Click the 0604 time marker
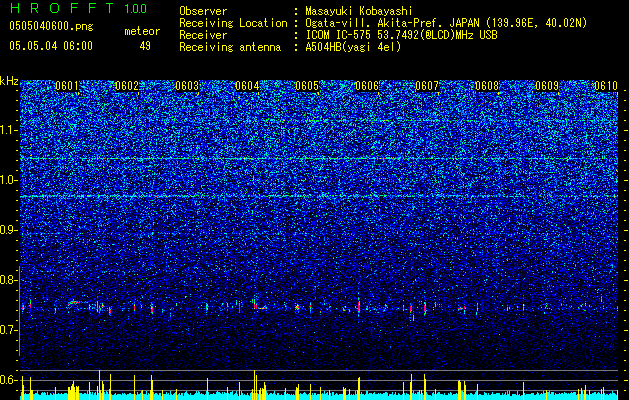Screen dimensions: 629x400 point(247,86)
